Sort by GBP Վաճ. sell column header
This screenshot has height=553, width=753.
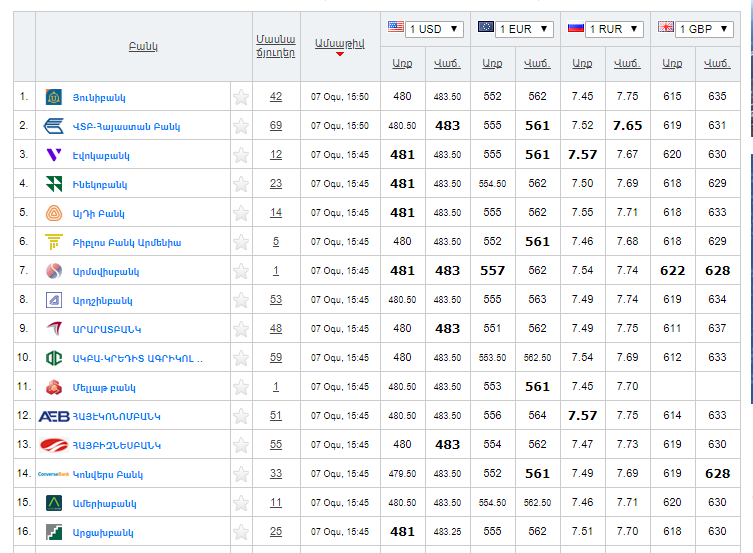717,63
